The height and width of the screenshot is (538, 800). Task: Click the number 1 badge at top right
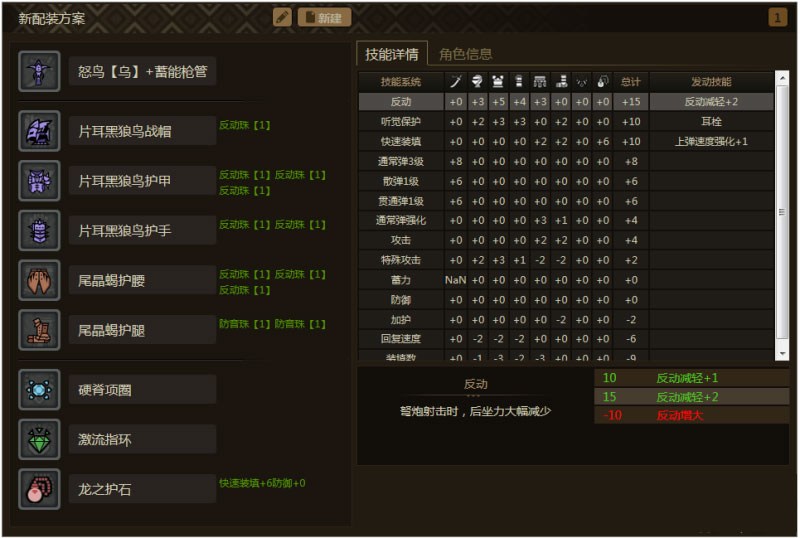point(777,17)
